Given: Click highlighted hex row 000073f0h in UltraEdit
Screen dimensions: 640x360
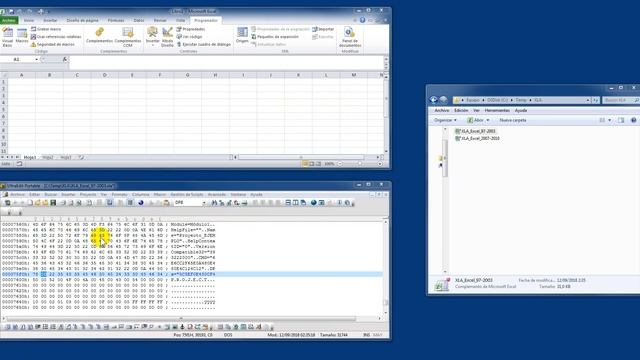Looking at the screenshot, I should tap(192, 274).
